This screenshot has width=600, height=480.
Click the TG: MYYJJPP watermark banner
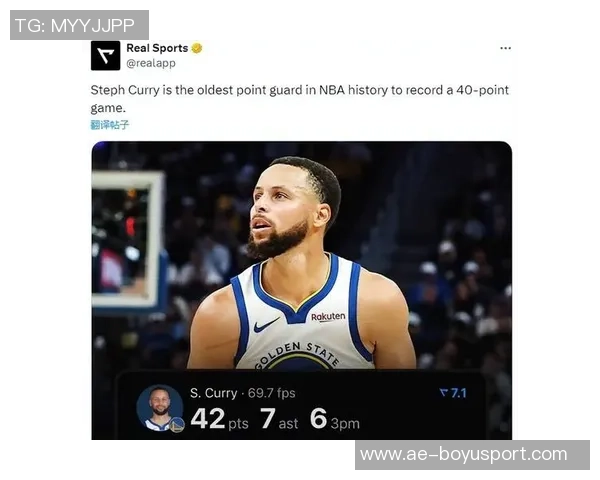point(79,25)
